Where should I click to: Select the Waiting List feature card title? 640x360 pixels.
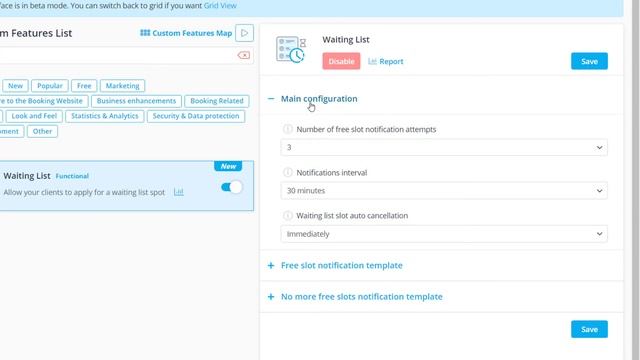coord(27,176)
